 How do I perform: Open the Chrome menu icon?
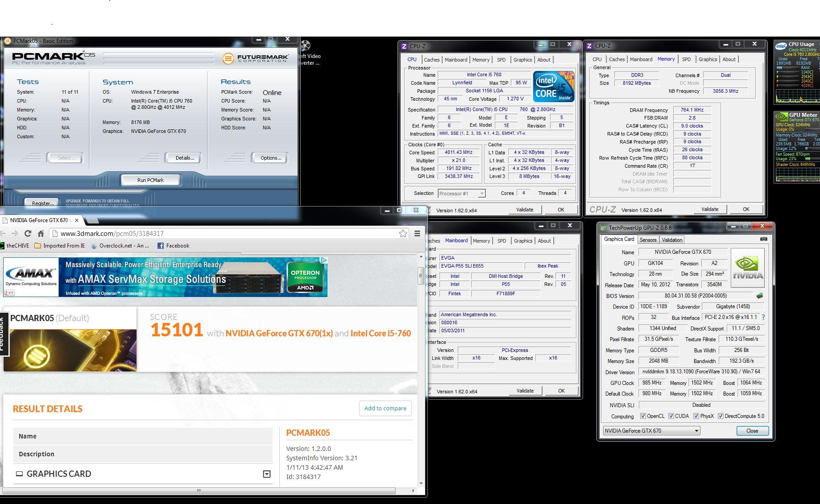[417, 233]
